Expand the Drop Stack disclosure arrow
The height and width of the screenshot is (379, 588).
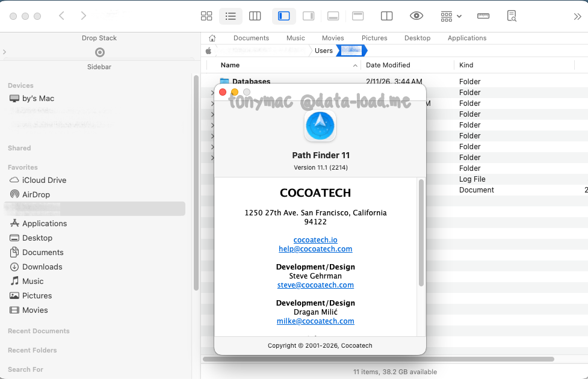coord(5,52)
